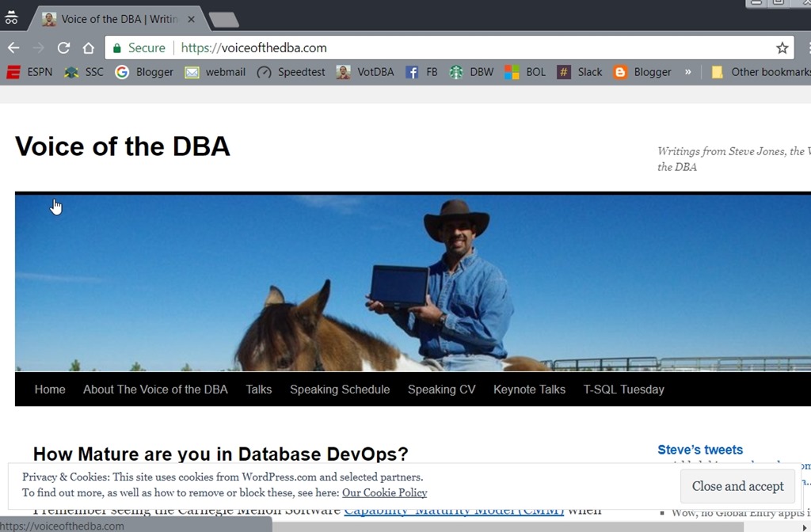The image size is (811, 532).
Task: Click the browser back arrow
Action: click(x=13, y=47)
